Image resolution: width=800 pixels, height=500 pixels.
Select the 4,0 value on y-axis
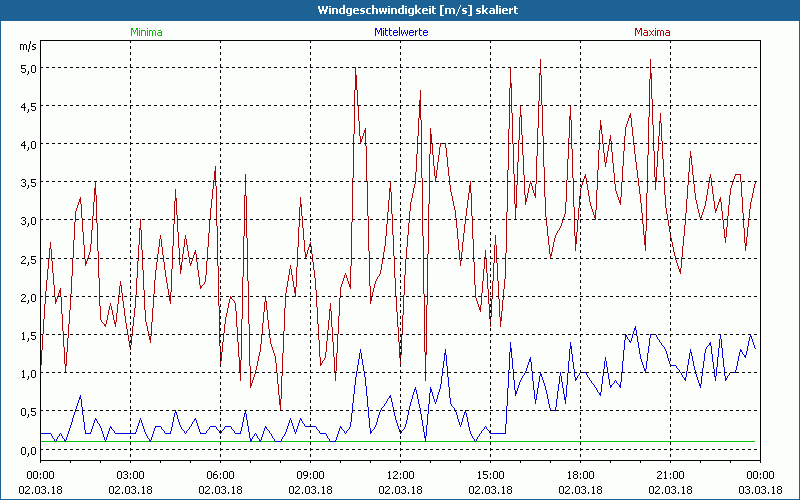pos(26,145)
